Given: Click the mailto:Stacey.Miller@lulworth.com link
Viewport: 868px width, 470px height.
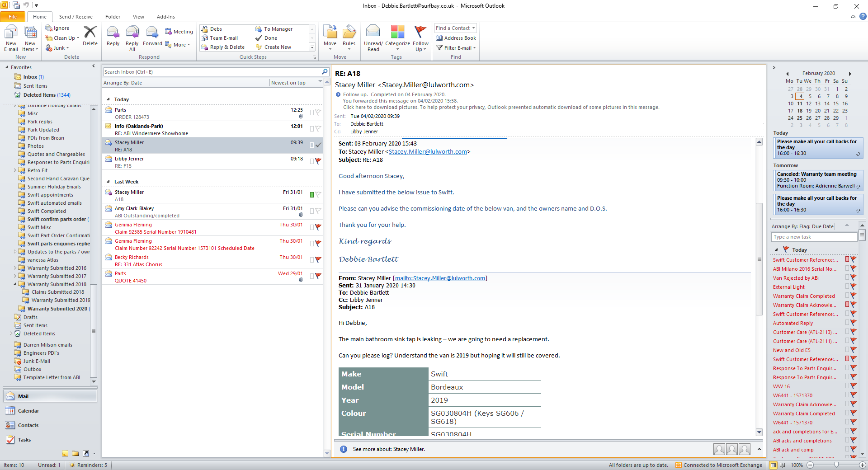Looking at the screenshot, I should pyautogui.click(x=440, y=278).
